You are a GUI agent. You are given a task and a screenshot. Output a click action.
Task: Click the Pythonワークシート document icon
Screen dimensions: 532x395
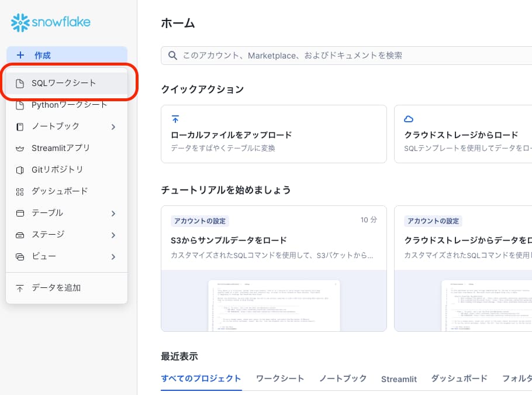click(x=20, y=105)
